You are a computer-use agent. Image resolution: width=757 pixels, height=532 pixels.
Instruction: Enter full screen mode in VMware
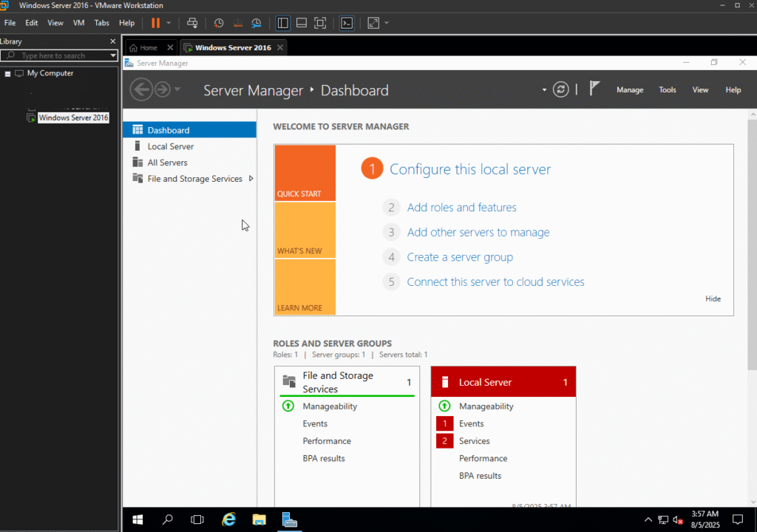(320, 23)
